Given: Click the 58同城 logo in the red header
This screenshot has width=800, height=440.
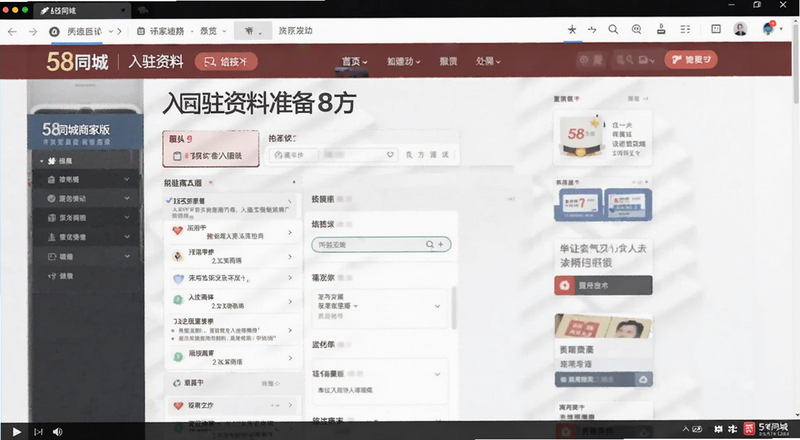Looking at the screenshot, I should click(77, 62).
